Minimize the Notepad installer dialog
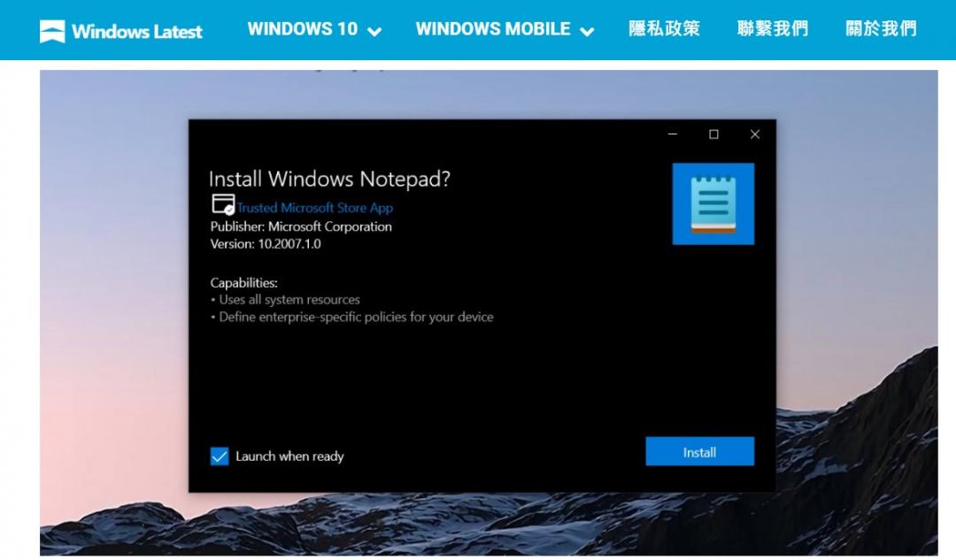This screenshot has height=560, width=956. pos(673,134)
